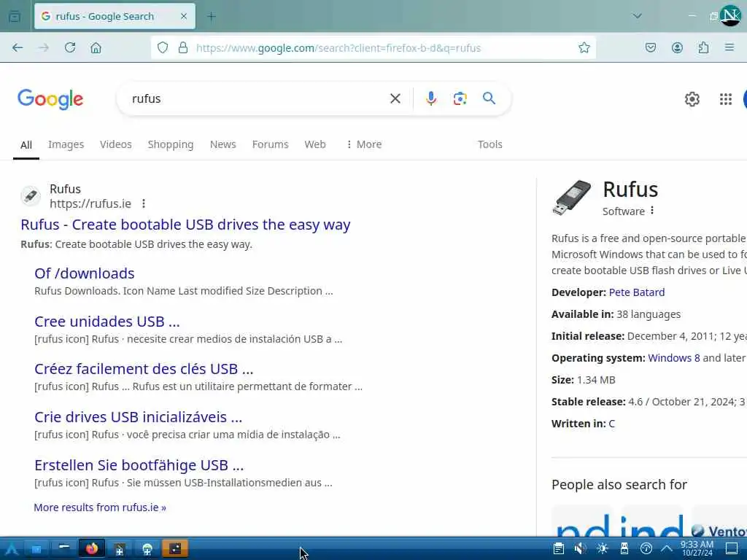This screenshot has height=560, width=747.
Task: Clear the search query text
Action: (x=395, y=98)
